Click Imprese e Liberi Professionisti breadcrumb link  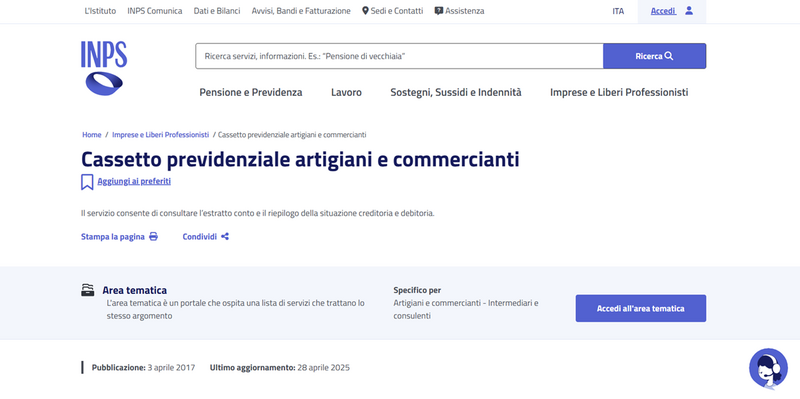click(161, 135)
